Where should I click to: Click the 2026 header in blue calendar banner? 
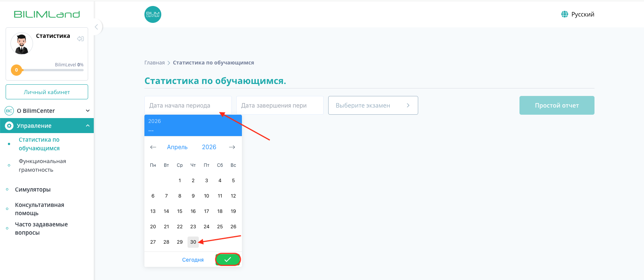[x=155, y=121]
